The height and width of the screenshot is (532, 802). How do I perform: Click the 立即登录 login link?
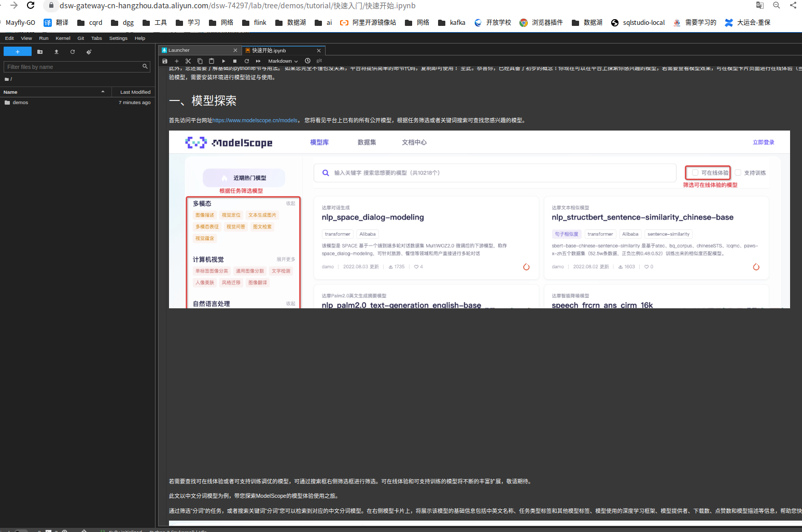(763, 142)
